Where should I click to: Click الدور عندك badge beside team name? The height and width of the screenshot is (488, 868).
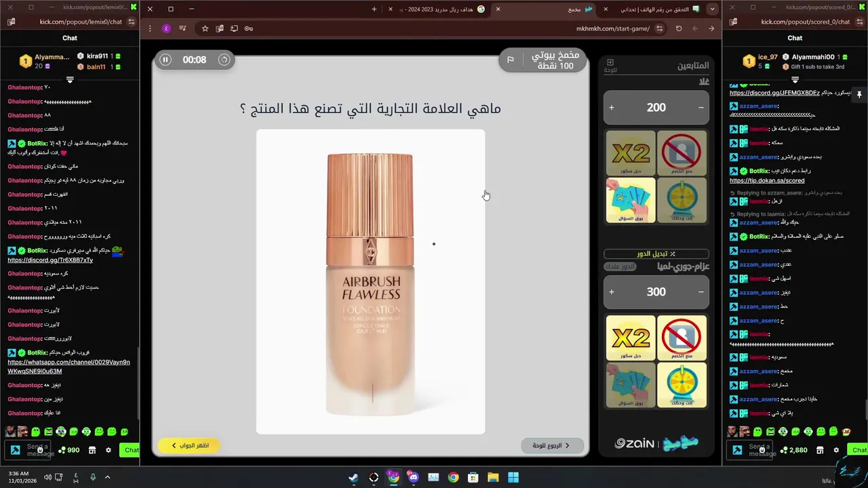620,266
